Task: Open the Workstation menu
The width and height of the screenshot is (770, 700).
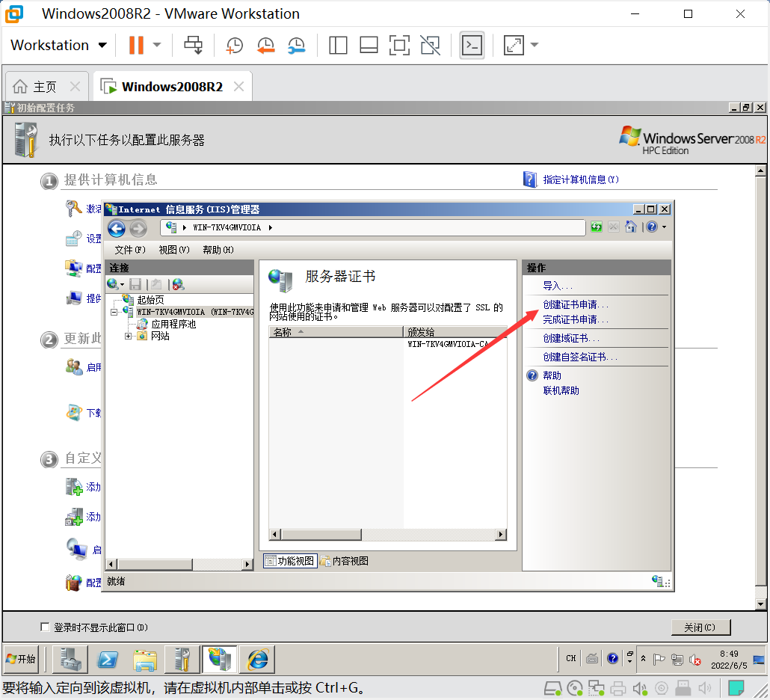Action: point(58,45)
